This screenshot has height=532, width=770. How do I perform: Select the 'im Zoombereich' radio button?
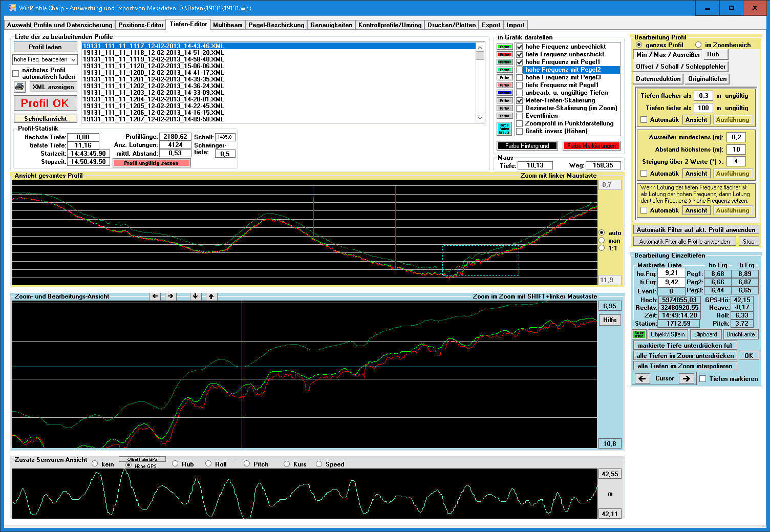(x=698, y=45)
